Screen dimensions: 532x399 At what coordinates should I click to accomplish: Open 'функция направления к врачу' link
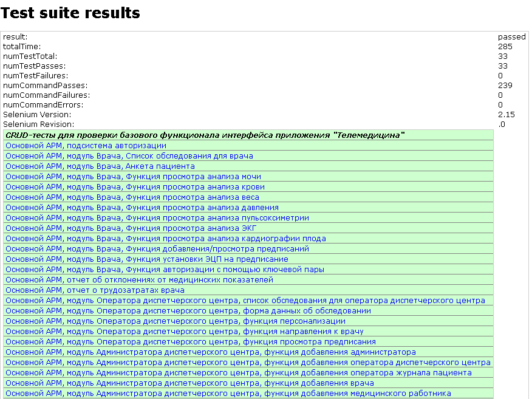pyautogui.click(x=185, y=331)
